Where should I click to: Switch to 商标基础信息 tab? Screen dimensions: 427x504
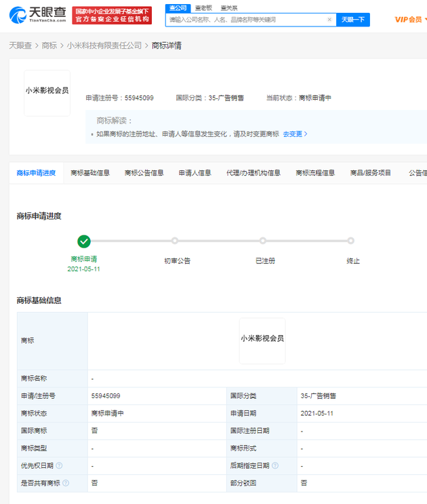point(90,173)
